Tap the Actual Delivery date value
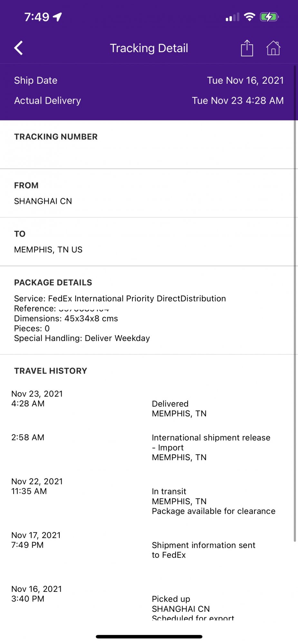Image resolution: width=298 pixels, height=644 pixels. [238, 100]
